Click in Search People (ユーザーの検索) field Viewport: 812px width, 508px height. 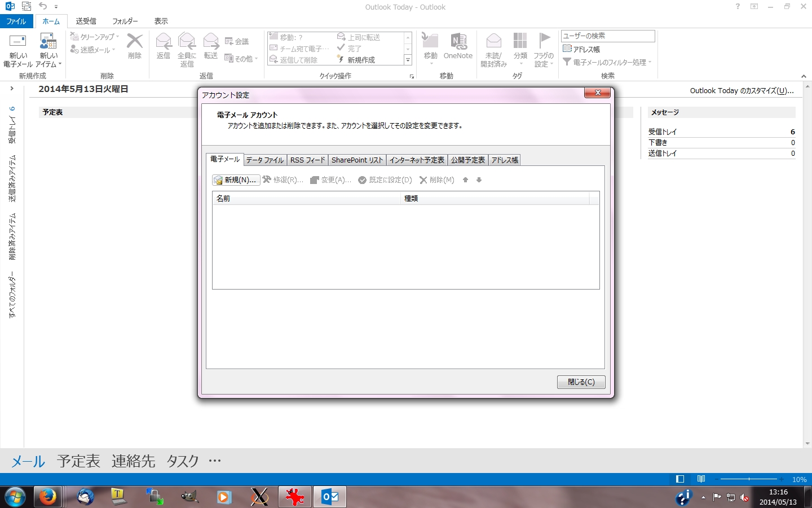click(608, 36)
